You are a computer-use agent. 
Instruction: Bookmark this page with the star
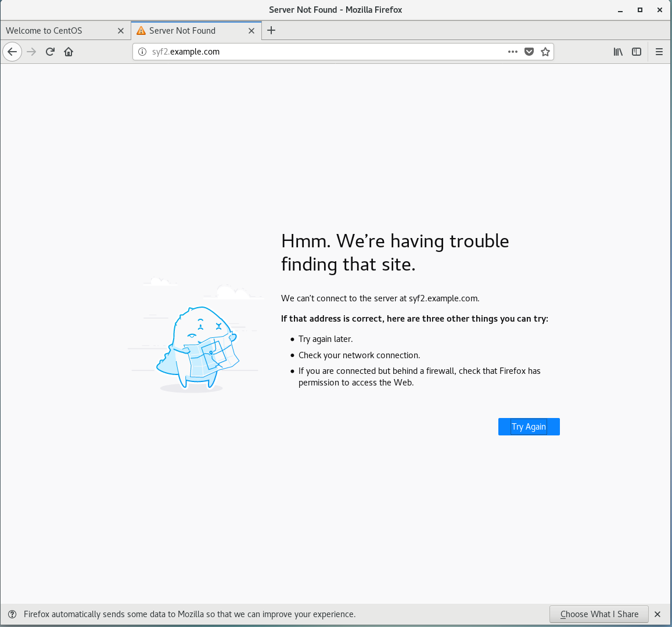(x=545, y=52)
